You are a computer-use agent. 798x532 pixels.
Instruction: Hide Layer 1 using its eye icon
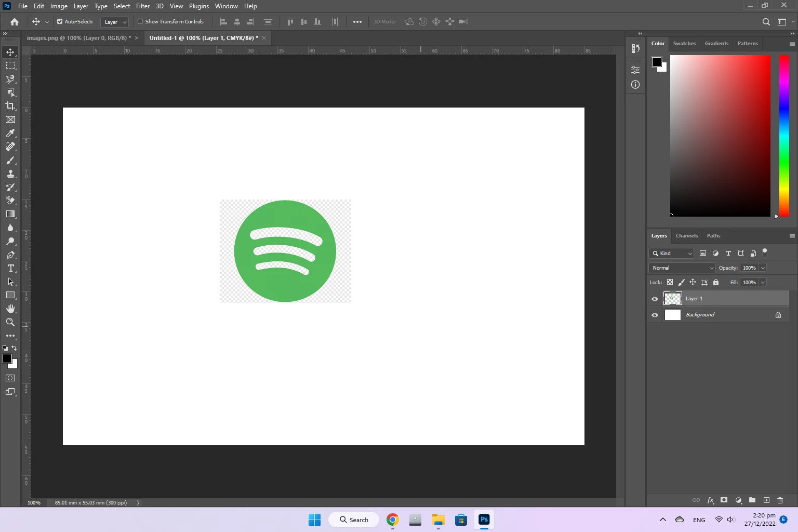pos(655,299)
